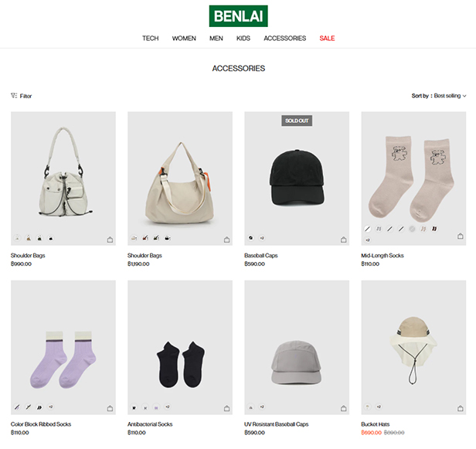Open the UV Resistant Baseball Caps product link
This screenshot has width=476, height=449.
point(277,424)
